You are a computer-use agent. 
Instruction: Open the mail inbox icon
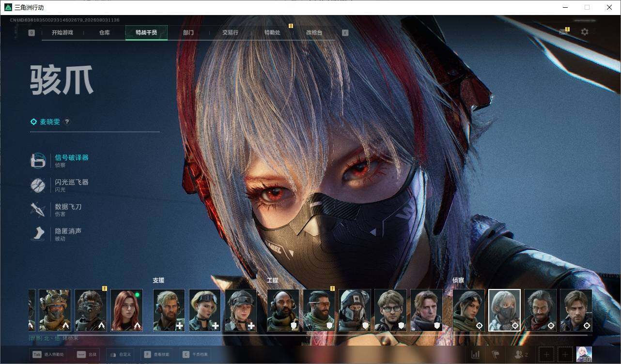coord(563,32)
